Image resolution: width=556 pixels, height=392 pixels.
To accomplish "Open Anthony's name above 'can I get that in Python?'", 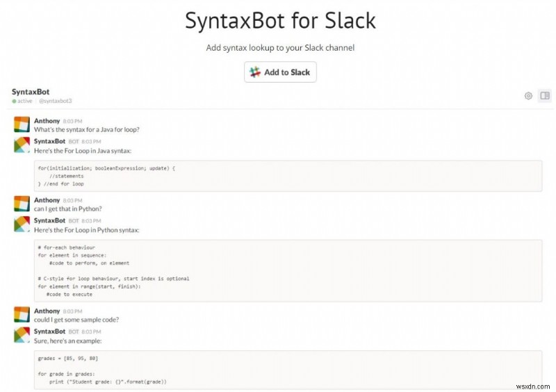I will tap(47, 200).
